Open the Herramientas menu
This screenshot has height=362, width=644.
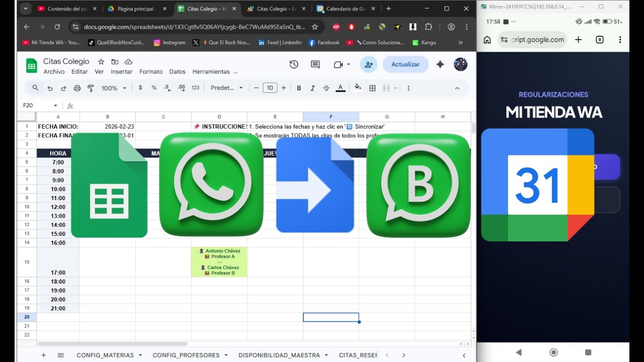coord(211,72)
